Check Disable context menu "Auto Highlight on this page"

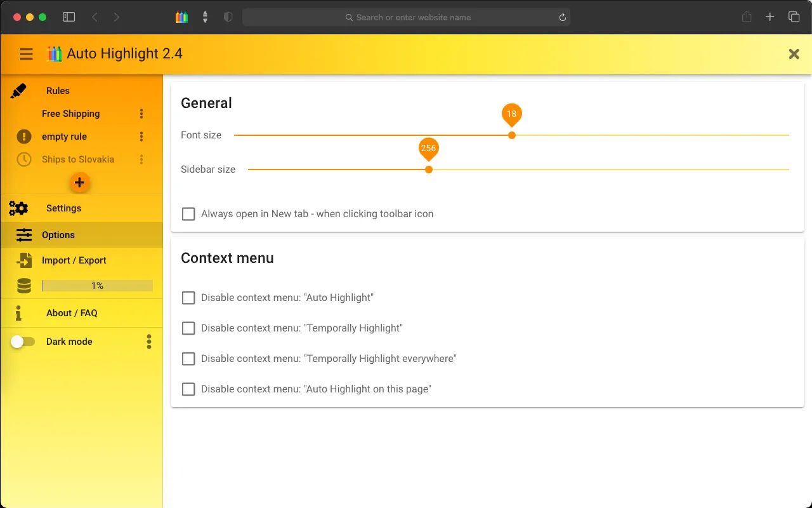tap(188, 389)
